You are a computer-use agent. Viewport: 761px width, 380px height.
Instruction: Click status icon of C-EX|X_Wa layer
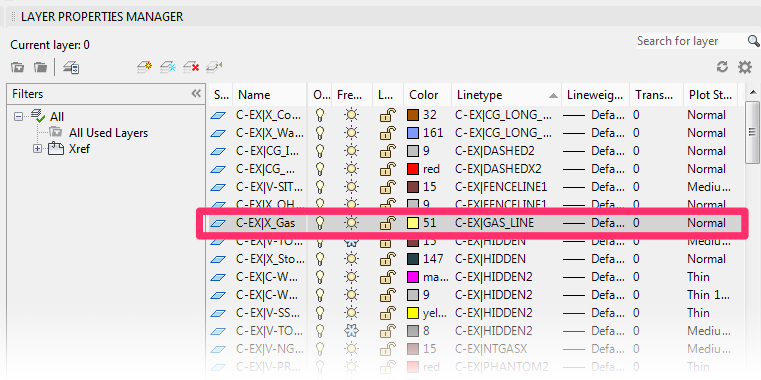pos(218,133)
